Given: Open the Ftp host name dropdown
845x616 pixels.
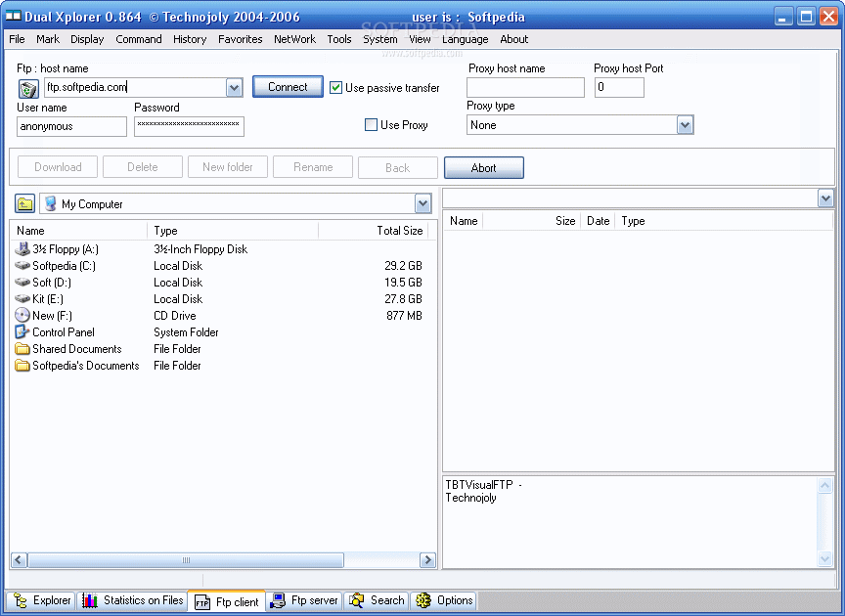Looking at the screenshot, I should [234, 88].
